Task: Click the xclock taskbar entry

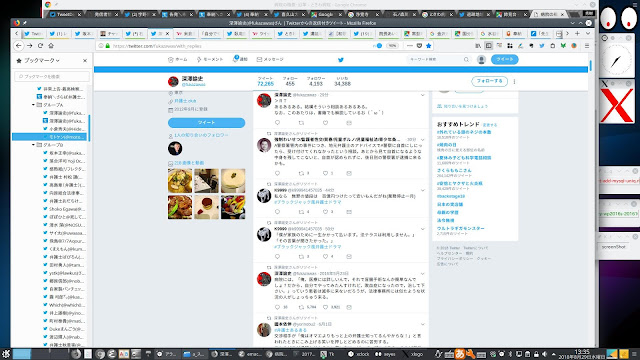Action: 359,354
